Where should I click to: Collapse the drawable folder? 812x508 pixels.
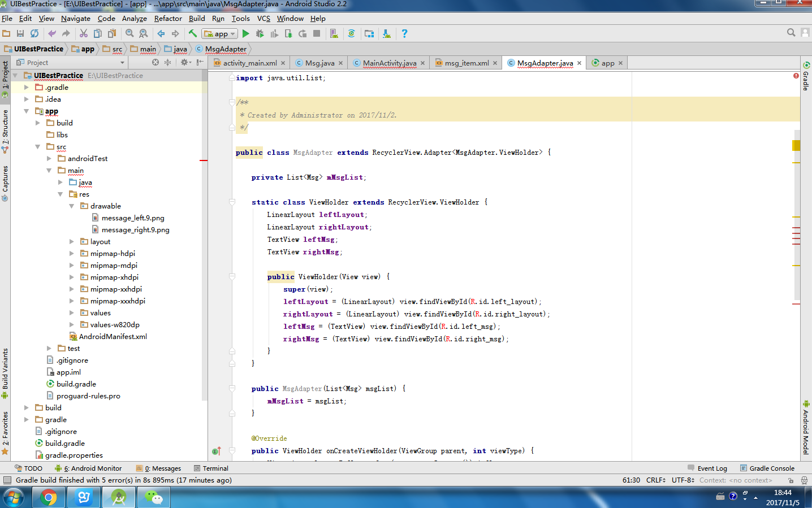72,206
